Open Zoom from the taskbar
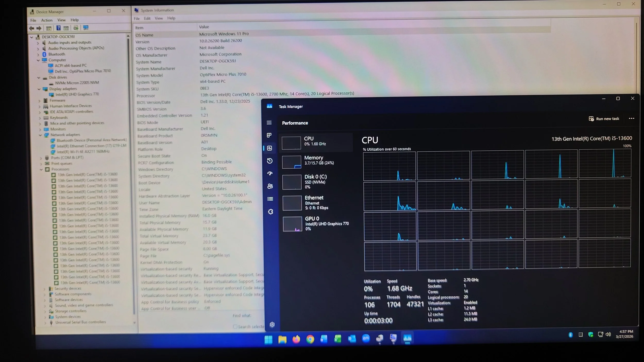Screen dimensions: 644x362 pos(366,338)
